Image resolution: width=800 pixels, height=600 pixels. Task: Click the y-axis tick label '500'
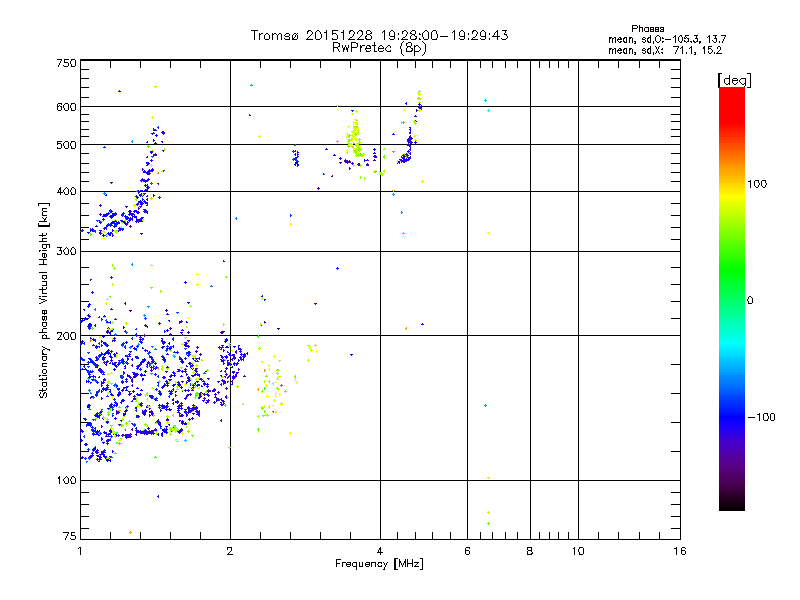[66, 145]
